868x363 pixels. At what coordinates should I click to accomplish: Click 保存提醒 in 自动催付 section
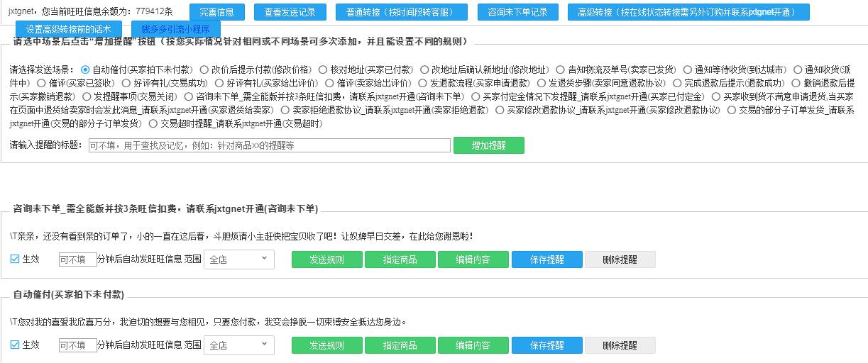tap(547, 346)
